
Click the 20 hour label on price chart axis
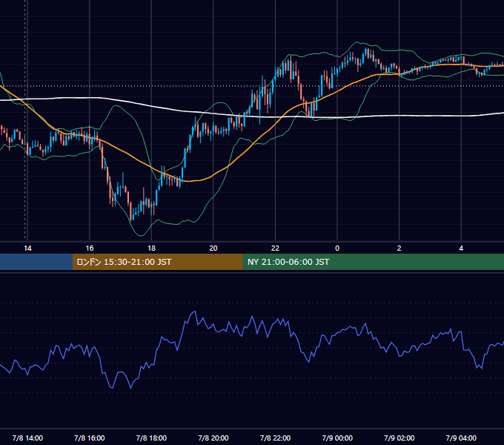pos(213,248)
